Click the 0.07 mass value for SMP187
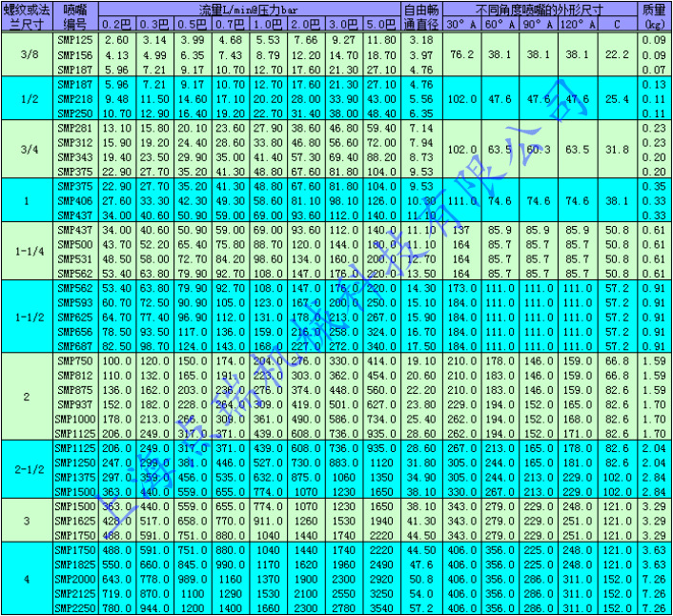This screenshot has height=616, width=673. point(654,70)
